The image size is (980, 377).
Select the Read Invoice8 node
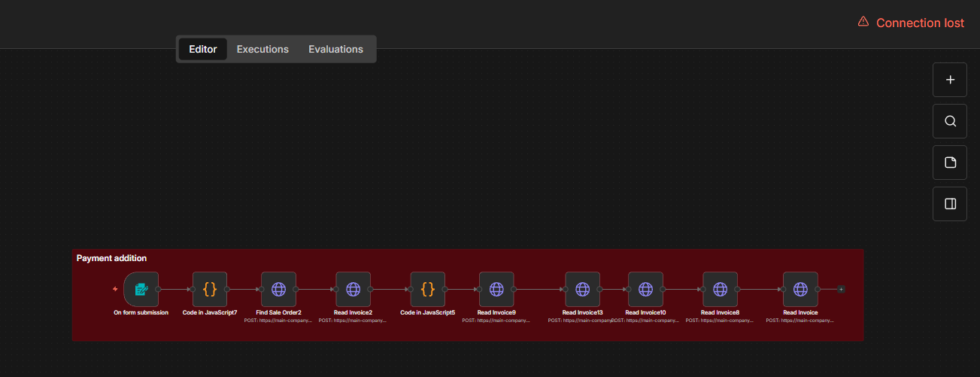[720, 289]
